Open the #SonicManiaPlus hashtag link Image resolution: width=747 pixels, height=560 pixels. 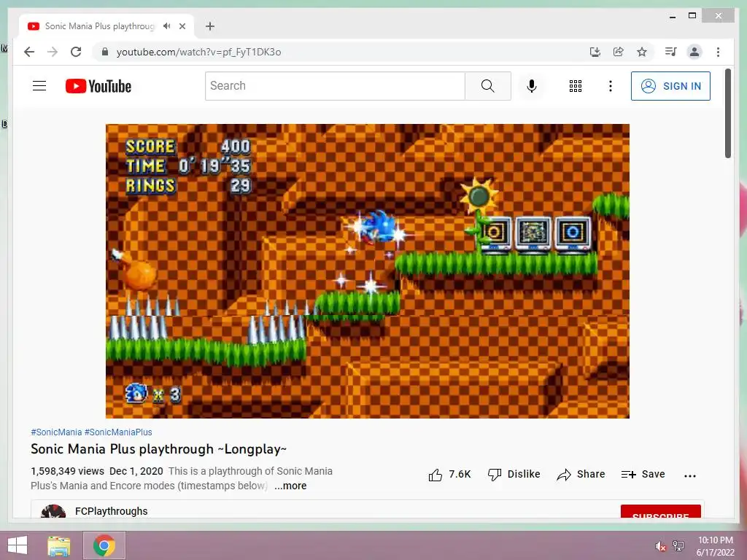(118, 432)
